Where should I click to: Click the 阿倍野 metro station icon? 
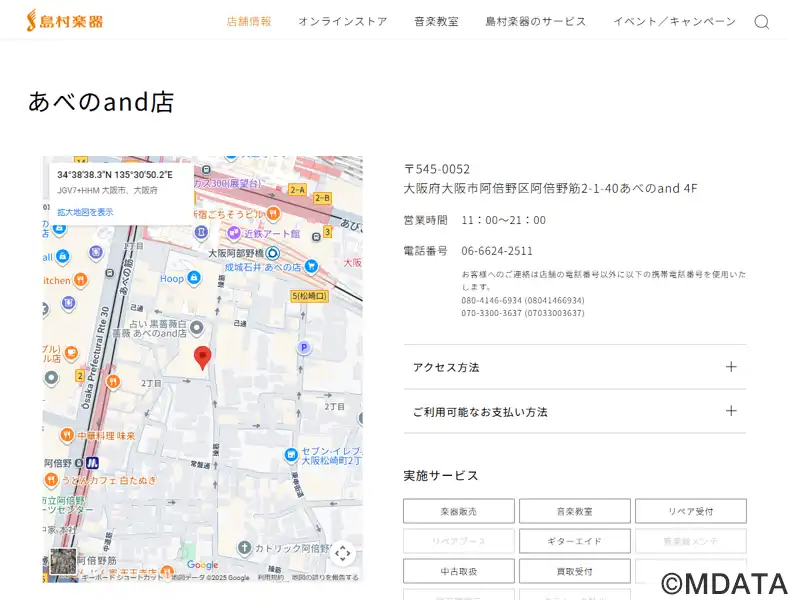(92, 463)
